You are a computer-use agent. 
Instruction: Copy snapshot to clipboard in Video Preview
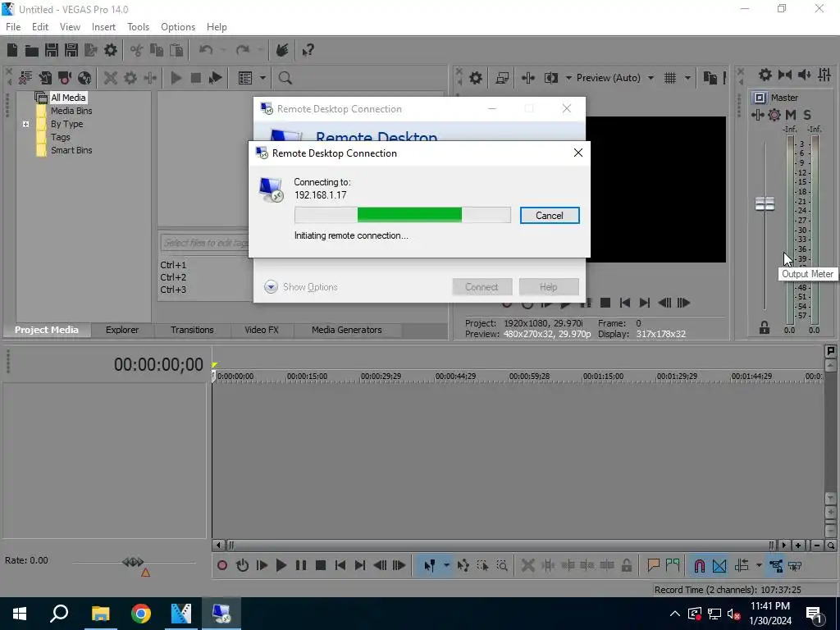710,78
